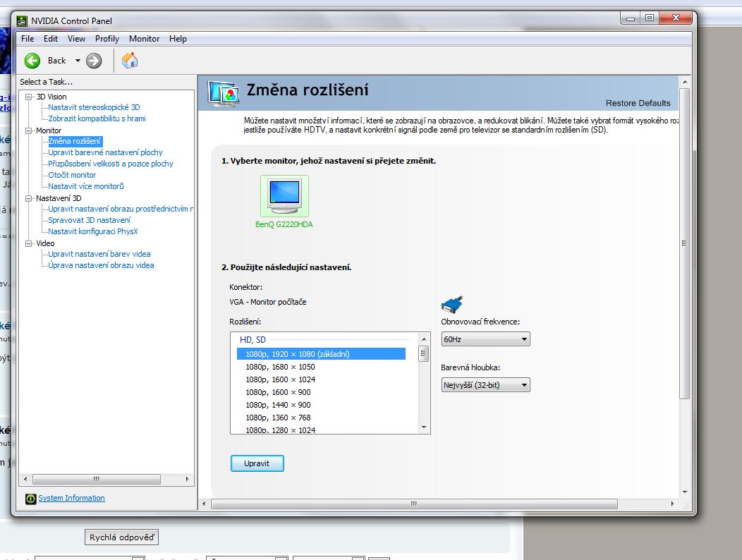Click the Rychlá odpověď button in browser
742x560 pixels.
[x=121, y=537]
